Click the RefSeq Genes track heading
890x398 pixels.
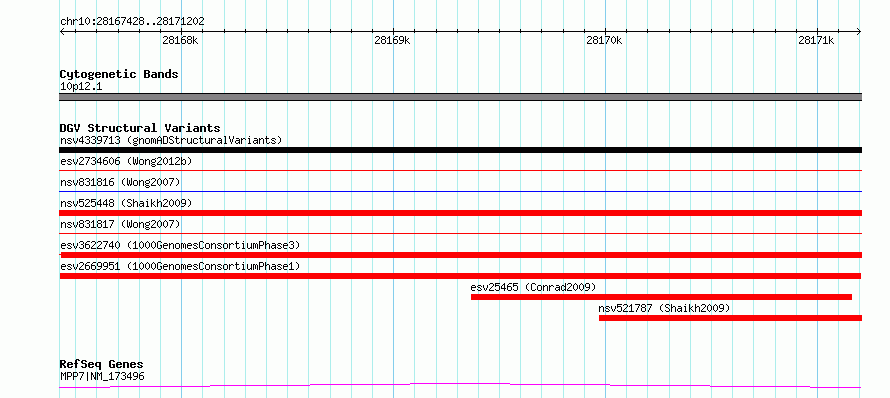point(102,364)
